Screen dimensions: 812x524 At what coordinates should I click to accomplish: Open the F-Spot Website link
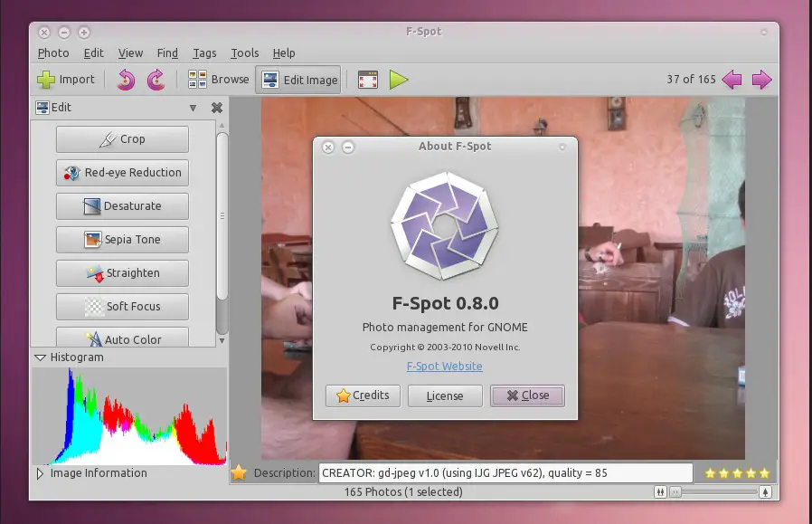tap(444, 367)
